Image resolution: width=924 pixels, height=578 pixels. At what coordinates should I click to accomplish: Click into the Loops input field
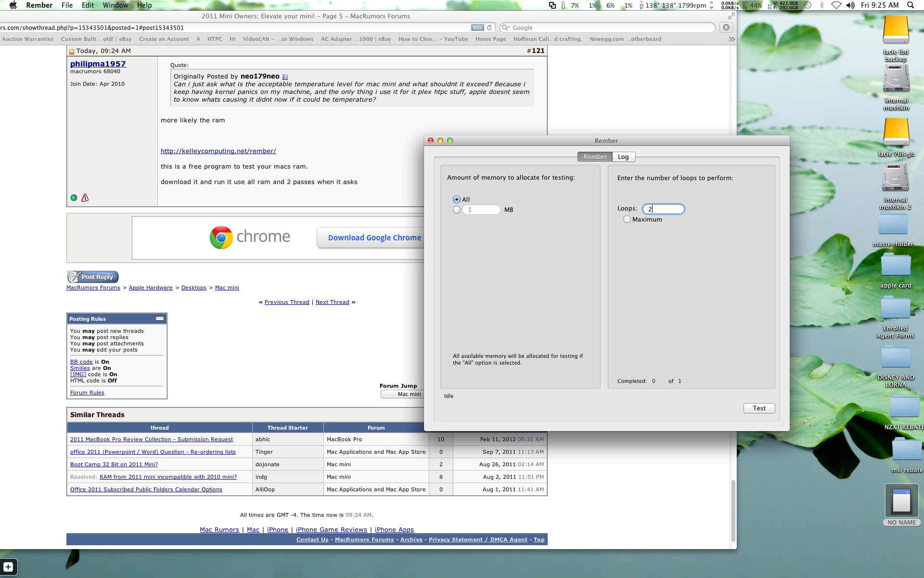tap(663, 209)
